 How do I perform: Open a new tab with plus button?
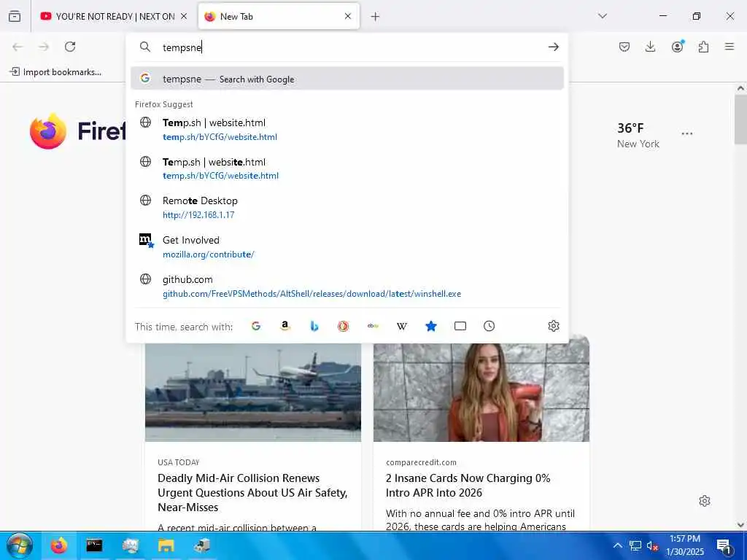(376, 17)
